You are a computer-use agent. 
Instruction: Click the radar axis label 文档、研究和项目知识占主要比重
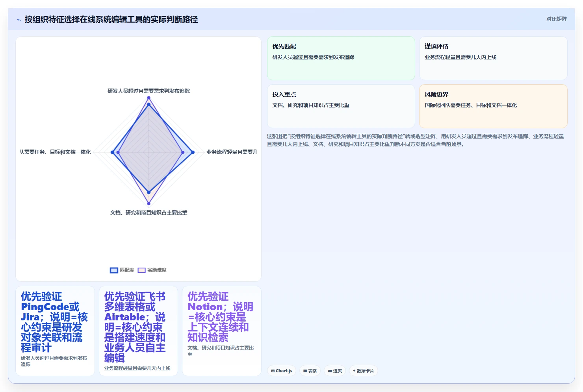[149, 213]
